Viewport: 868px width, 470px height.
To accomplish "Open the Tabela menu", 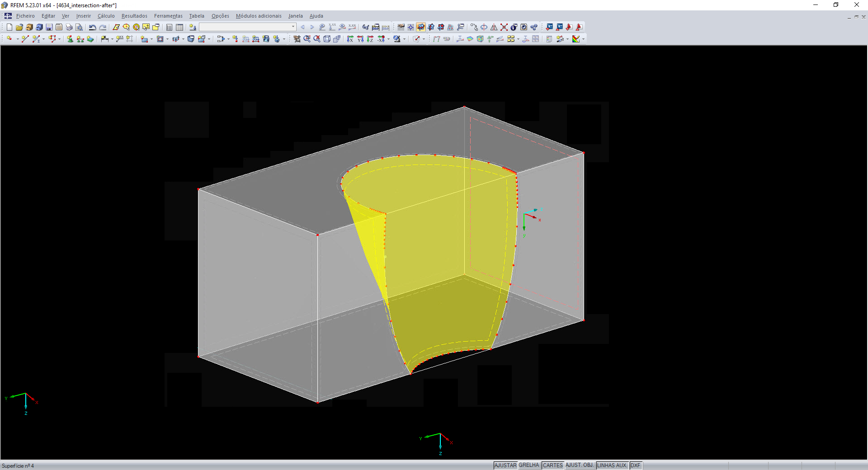I will 197,16.
